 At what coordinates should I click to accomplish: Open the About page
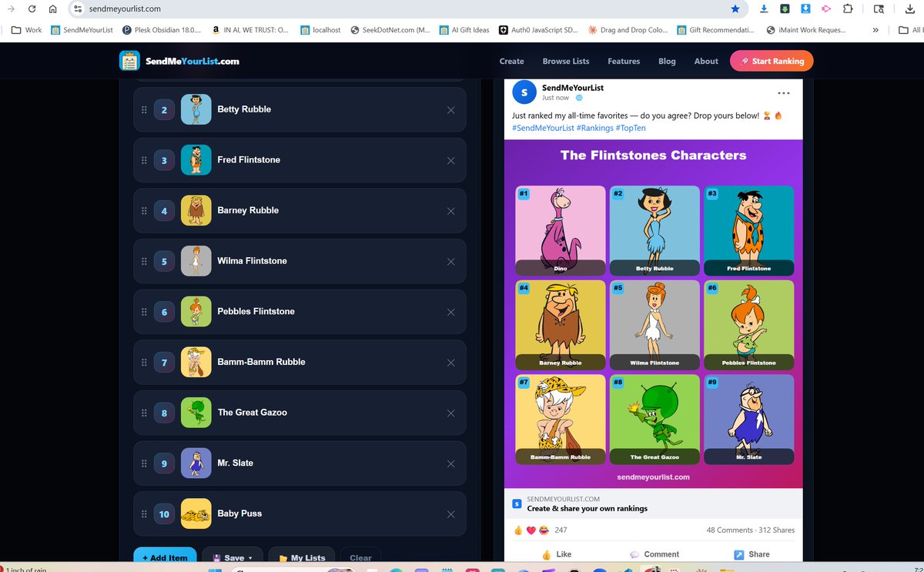click(706, 62)
